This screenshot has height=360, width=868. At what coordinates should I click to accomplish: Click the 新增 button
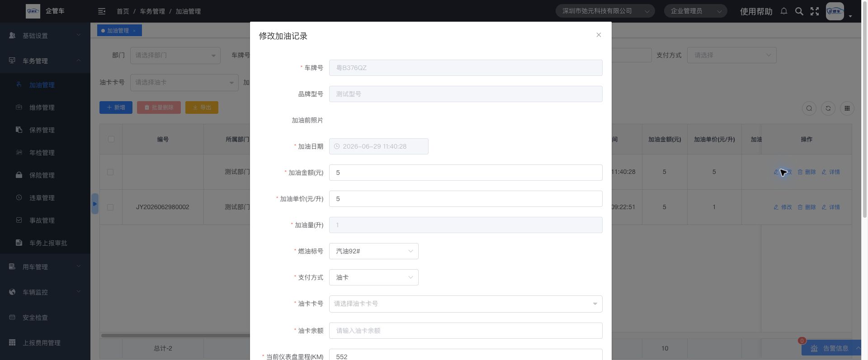coord(116,108)
